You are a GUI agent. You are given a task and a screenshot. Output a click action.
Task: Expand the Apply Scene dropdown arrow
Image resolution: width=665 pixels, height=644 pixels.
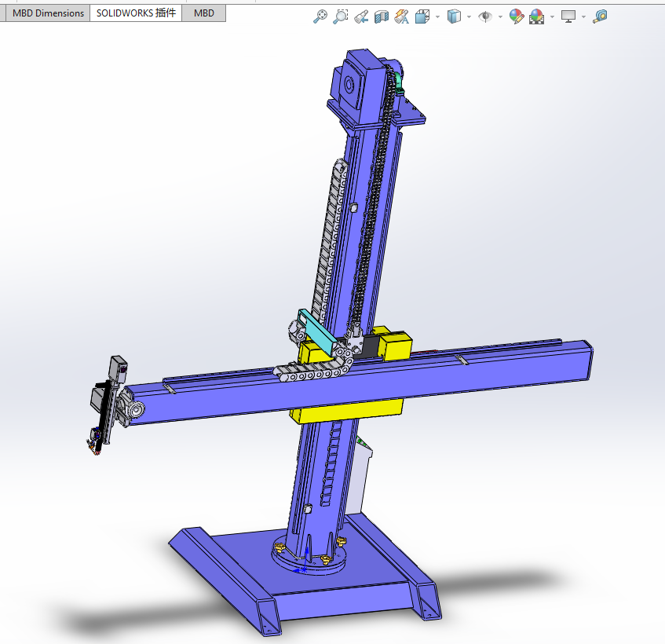tap(552, 17)
